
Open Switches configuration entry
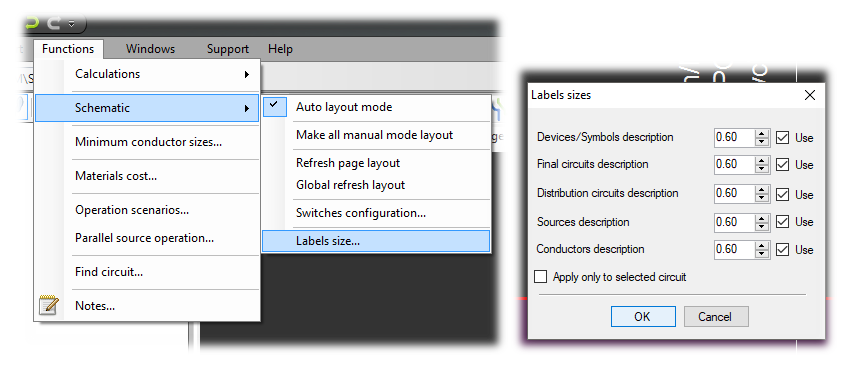click(376, 213)
